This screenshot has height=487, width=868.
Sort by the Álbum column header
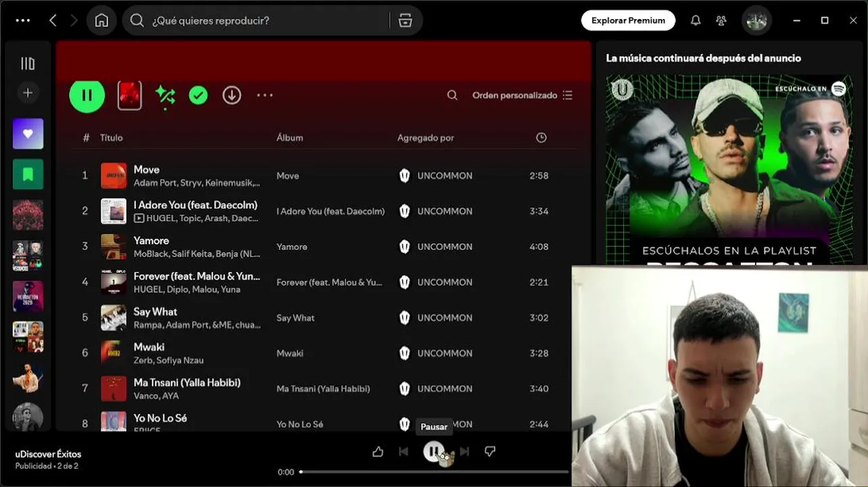click(289, 137)
